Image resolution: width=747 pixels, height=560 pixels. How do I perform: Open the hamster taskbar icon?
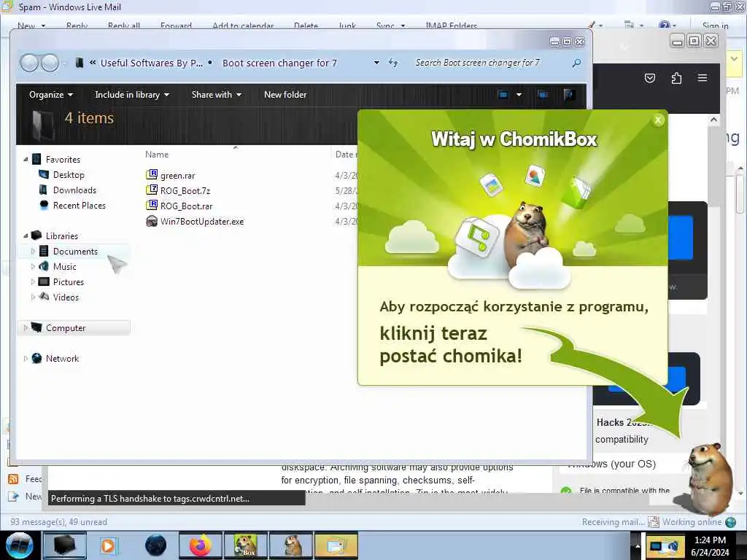[291, 545]
